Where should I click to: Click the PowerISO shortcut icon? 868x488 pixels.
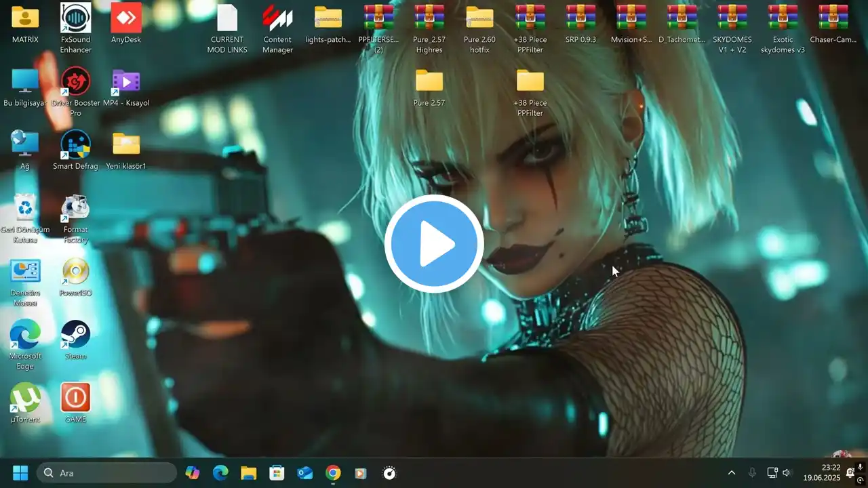coord(75,271)
